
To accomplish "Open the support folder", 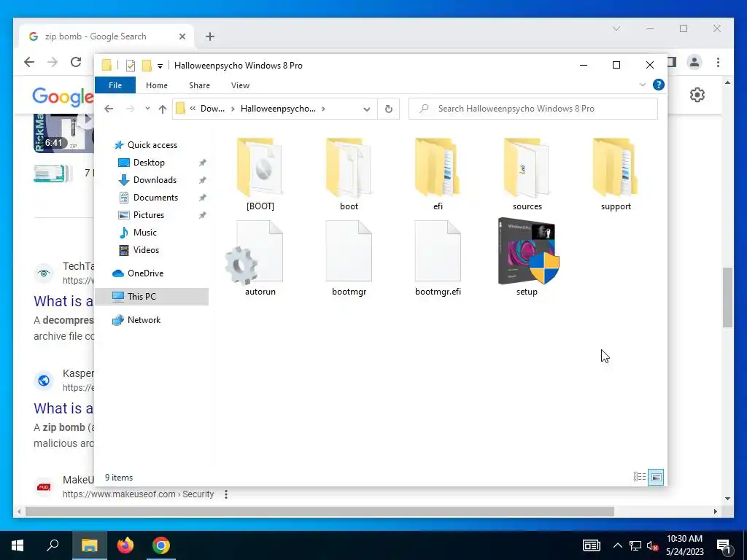I will pos(616,174).
